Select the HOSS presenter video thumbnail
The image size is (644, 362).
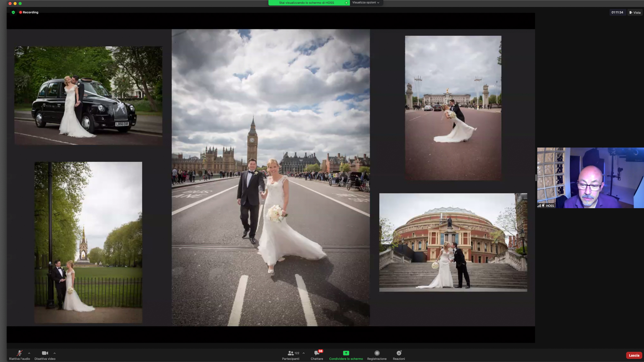590,178
